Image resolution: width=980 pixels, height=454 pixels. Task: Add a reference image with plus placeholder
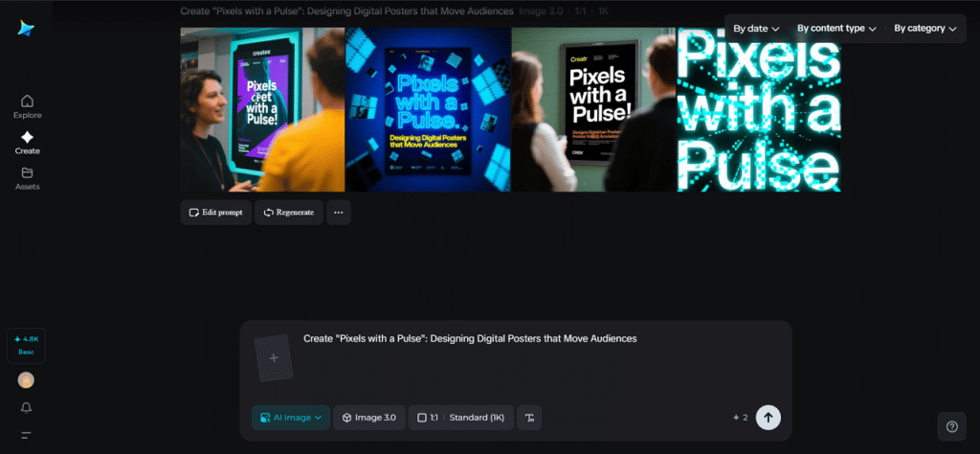(274, 358)
